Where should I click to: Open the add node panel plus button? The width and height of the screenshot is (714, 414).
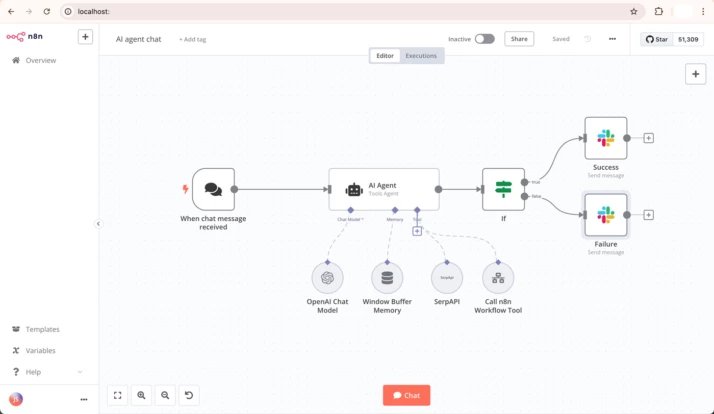(695, 74)
